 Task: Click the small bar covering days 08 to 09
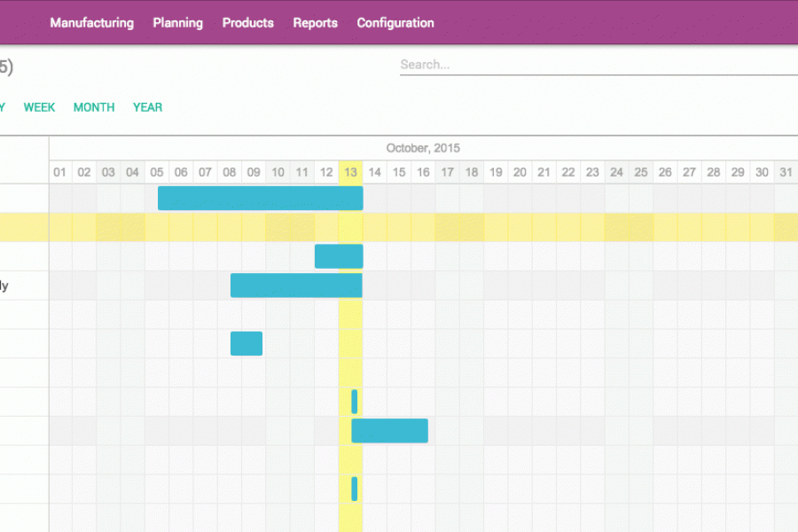point(246,343)
